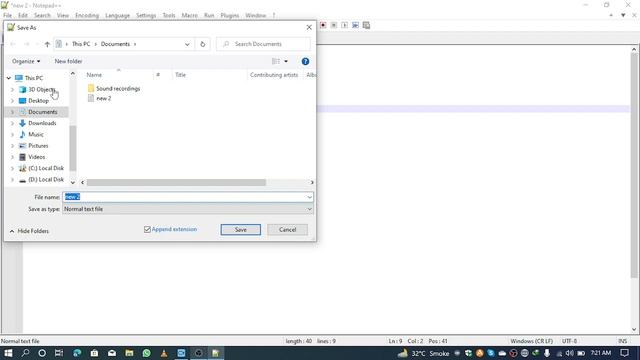Click the Save Recorded Macro toolbar icon
The width and height of the screenshot is (640, 360).
coord(367,25)
